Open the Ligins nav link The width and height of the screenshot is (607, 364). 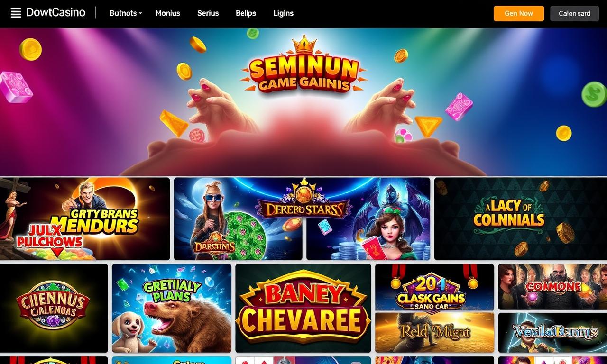(284, 13)
